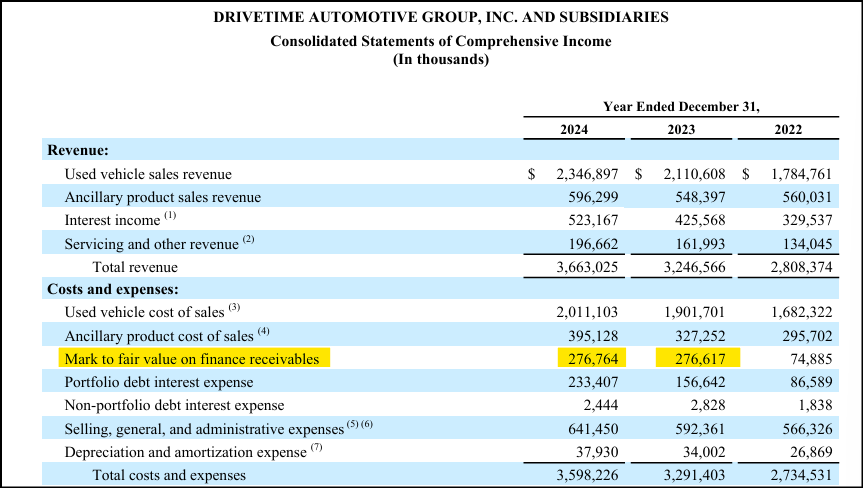Select the 2023 column header

681,129
